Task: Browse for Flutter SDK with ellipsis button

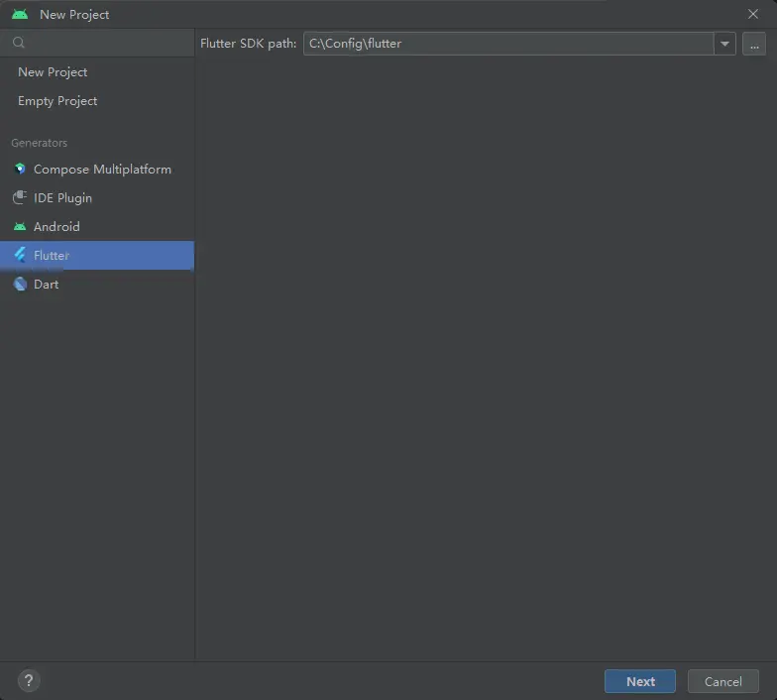Action: tap(753, 44)
